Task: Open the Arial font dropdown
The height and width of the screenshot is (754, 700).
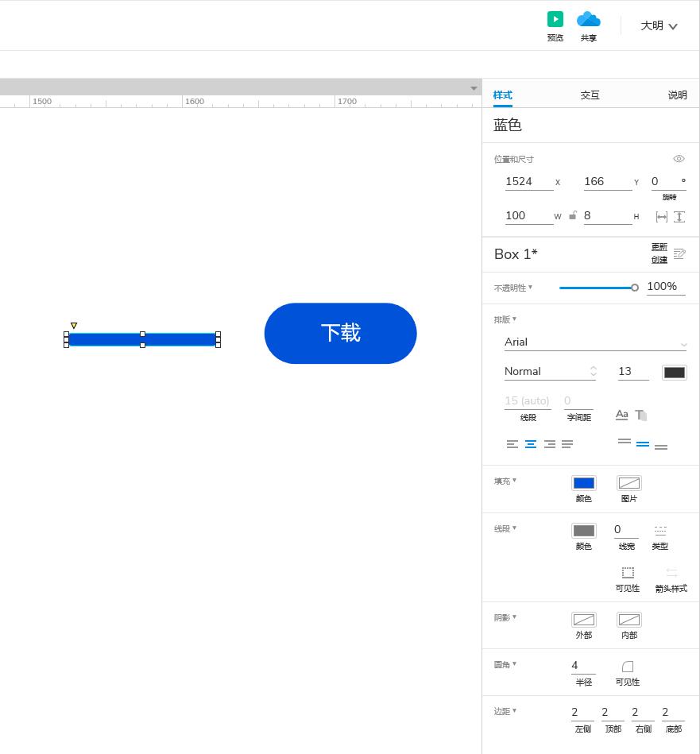Action: click(x=595, y=342)
